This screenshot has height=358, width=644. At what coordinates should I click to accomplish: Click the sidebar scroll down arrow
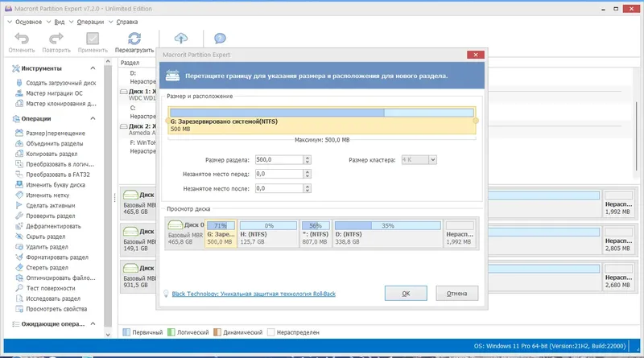tap(108, 335)
